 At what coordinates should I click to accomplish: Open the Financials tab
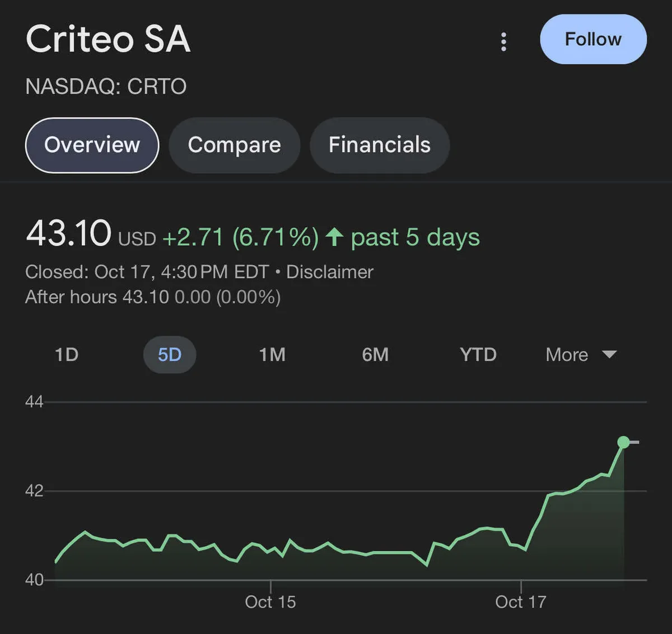[379, 145]
